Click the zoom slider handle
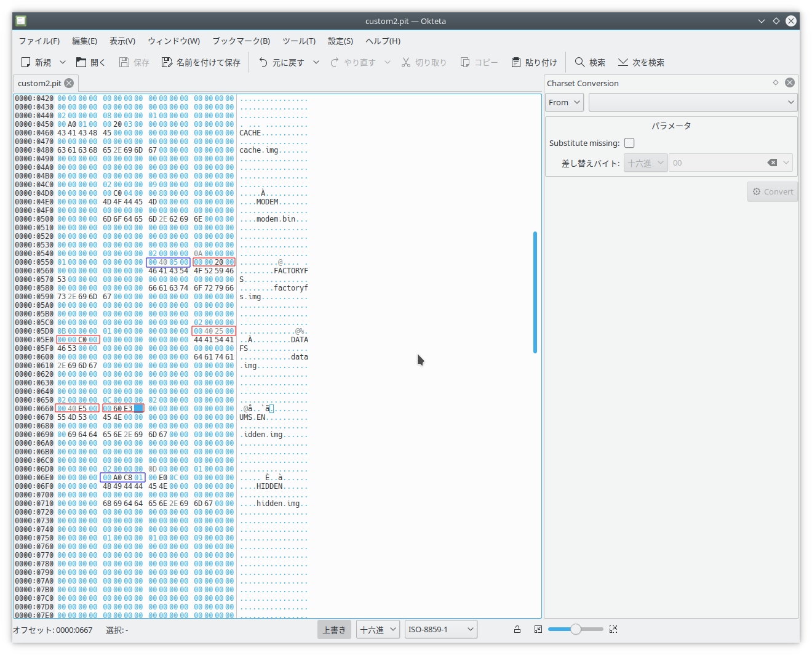Viewport: 812px width, 655px height. click(x=576, y=629)
